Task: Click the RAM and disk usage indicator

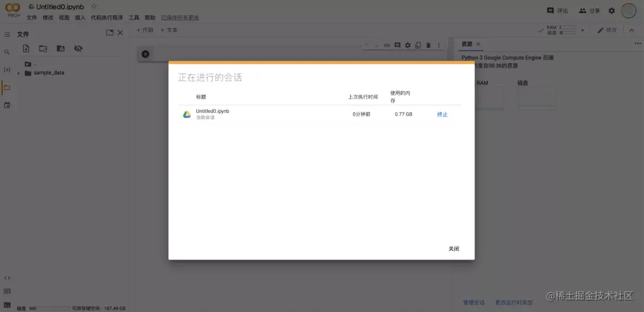Action: (x=561, y=30)
